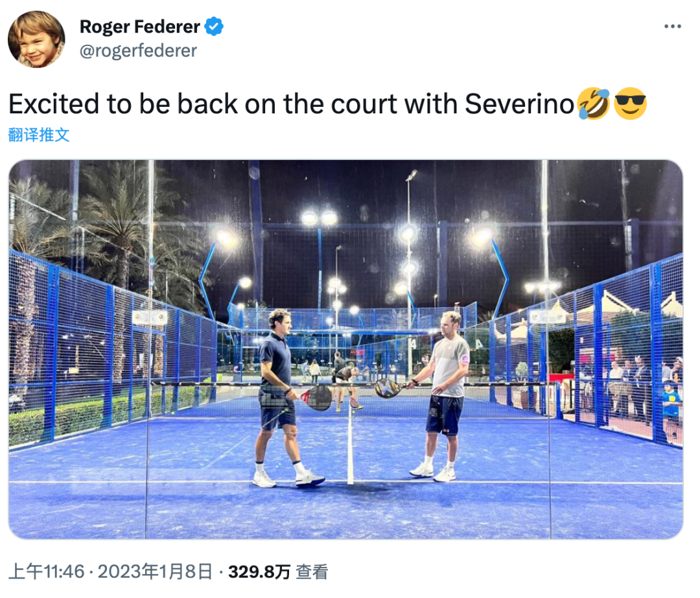Click the 翻译推文 translate link
Screen dimensions: 700x598
[x=39, y=134]
